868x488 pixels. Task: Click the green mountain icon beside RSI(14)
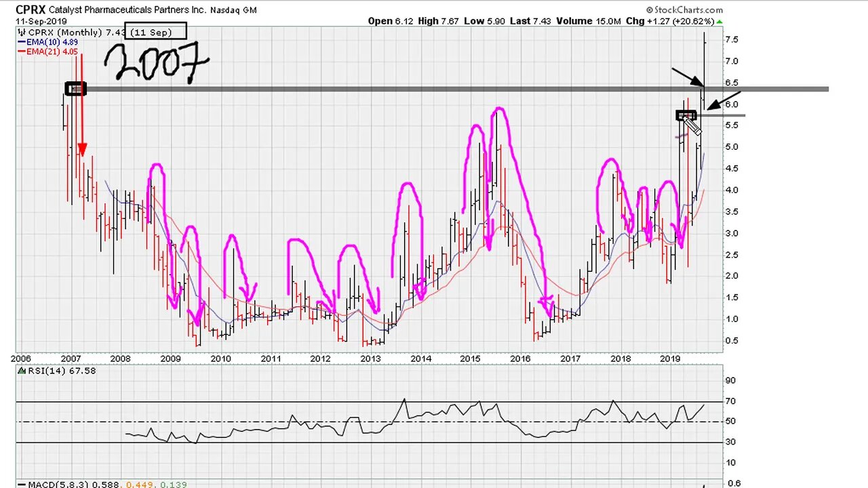20,371
